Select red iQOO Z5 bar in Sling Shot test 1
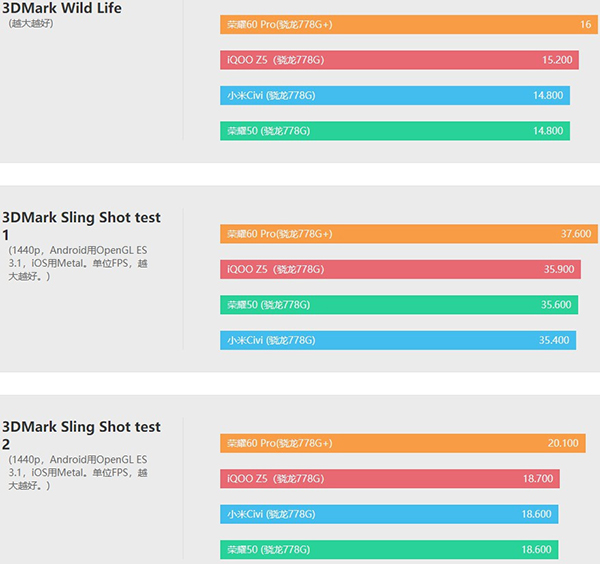 tap(400, 269)
